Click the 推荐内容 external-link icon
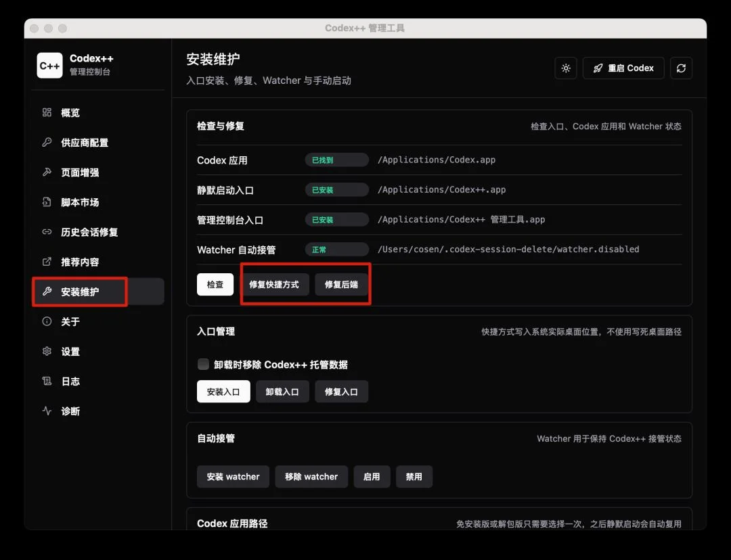731x560 pixels. click(x=47, y=261)
